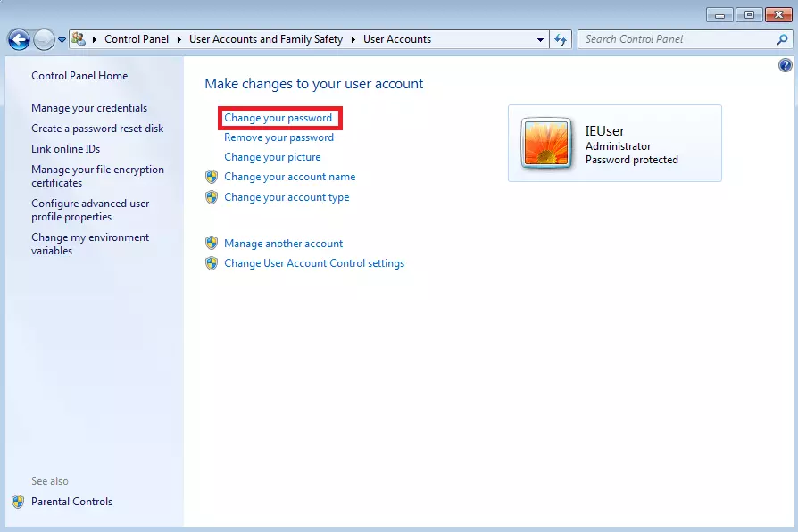Expand the arrow after Control Panel breadcrumb
Screen dimensions: 798x532
click(179, 39)
